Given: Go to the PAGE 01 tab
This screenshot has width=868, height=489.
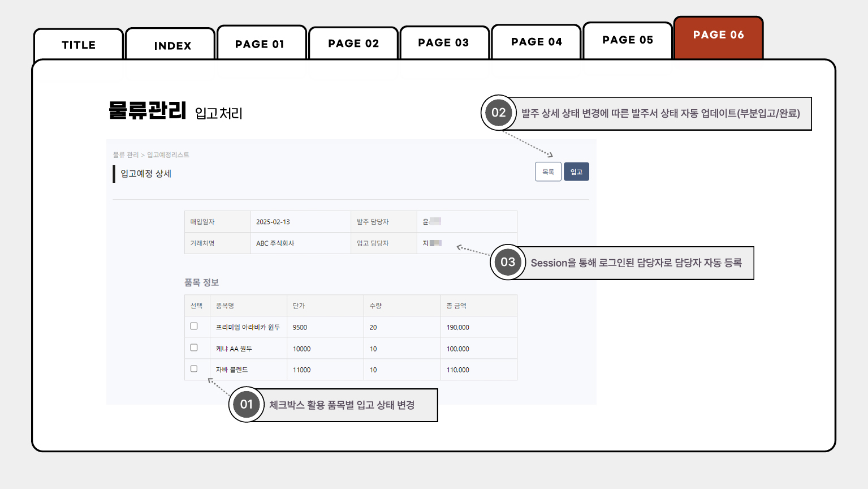Looking at the screenshot, I should click(x=260, y=44).
